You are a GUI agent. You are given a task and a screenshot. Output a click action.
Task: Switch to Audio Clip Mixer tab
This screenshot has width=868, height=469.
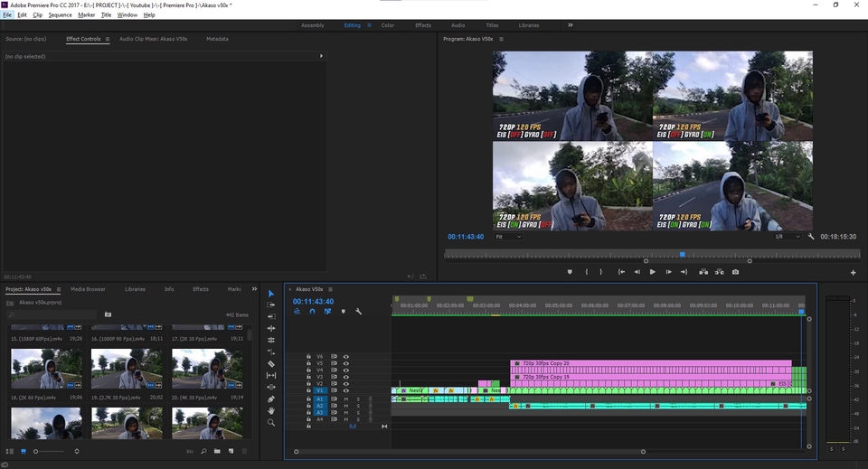154,39
